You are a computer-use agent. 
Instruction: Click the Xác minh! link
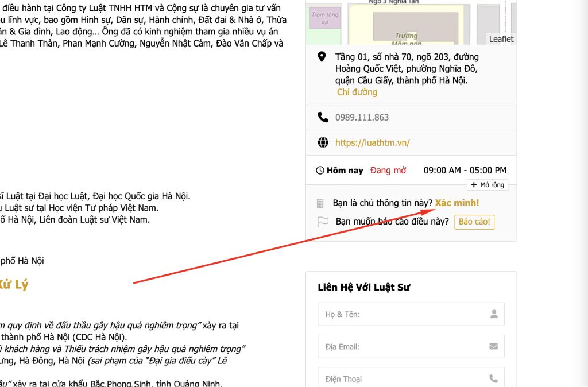coord(457,203)
